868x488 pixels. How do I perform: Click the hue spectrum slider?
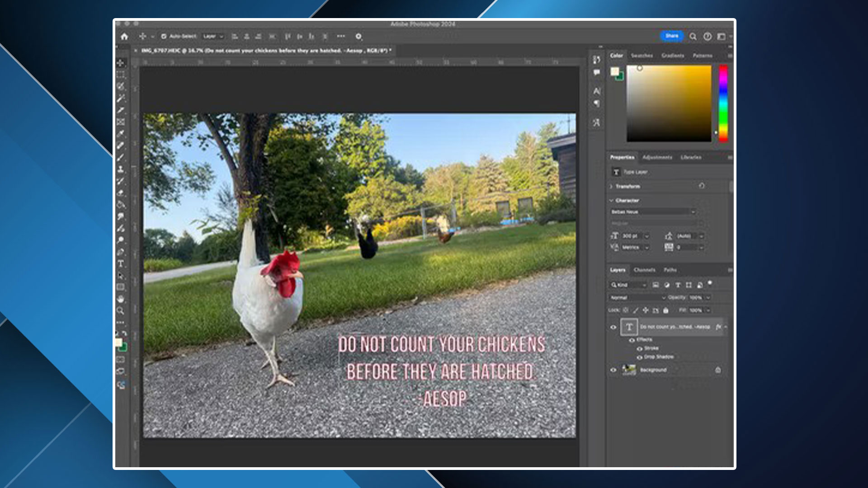[723, 103]
